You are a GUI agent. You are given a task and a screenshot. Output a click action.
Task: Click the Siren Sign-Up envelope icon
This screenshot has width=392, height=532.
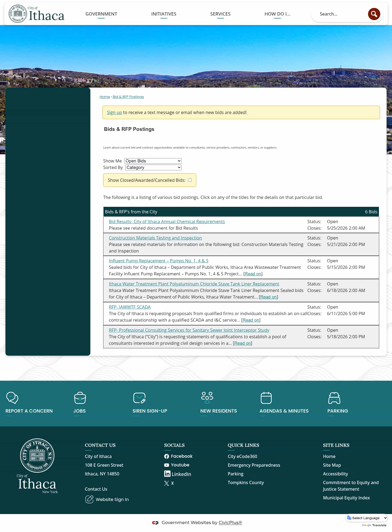tap(139, 398)
